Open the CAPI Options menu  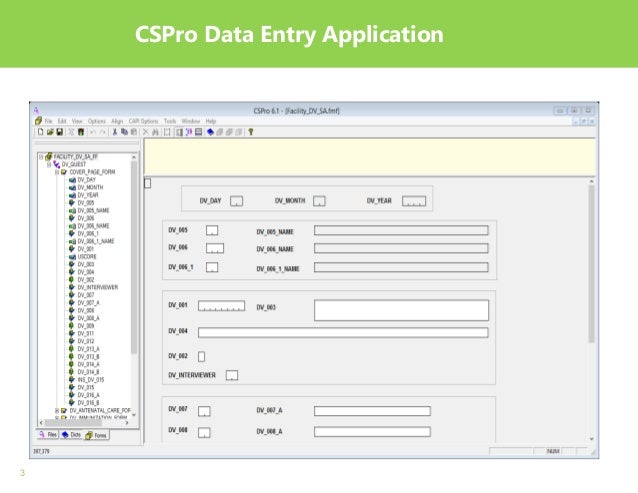(143, 121)
